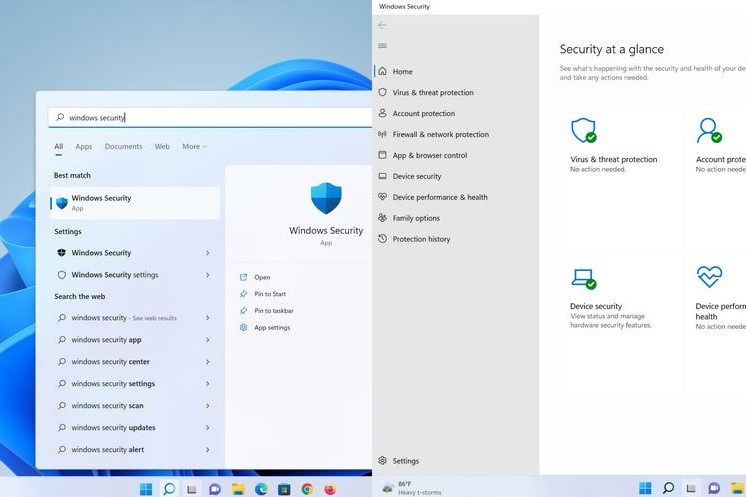Open the Device security laptop icon tile

(x=583, y=278)
